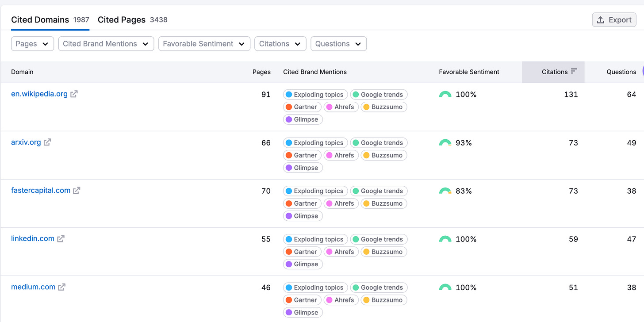The height and width of the screenshot is (322, 644).
Task: Click the Cited Brand Mentions column header
Action: click(315, 72)
